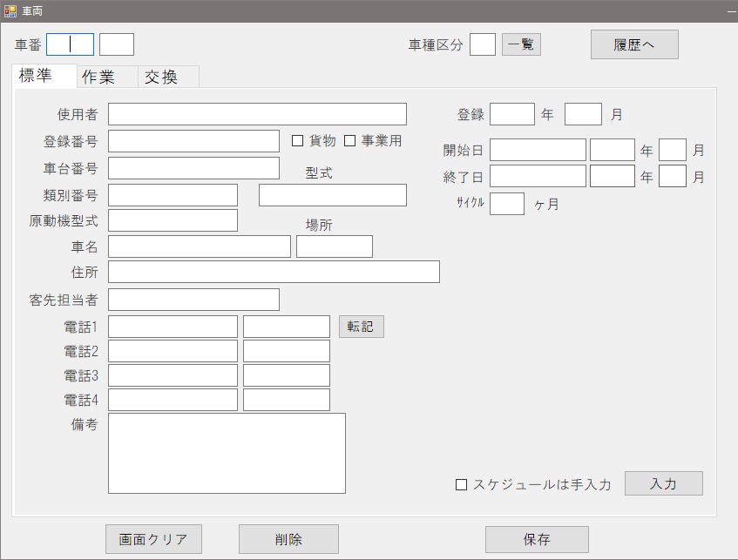Focus the 車種区分 input box

click(x=482, y=44)
